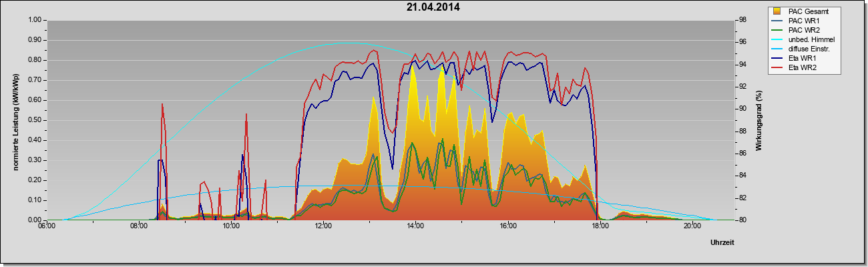
Task: Select the PAC WR2 legend entry
Action: click(804, 30)
